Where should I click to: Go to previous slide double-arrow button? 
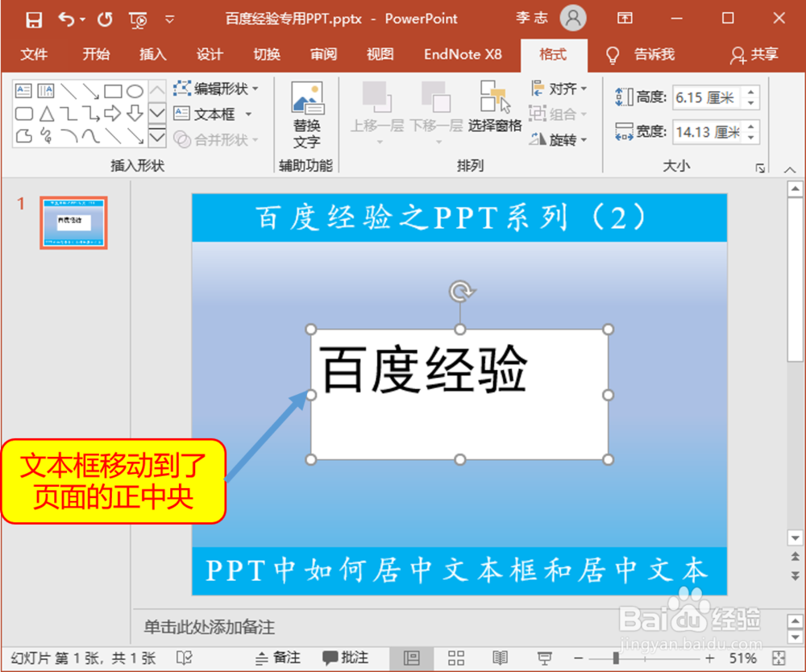(796, 557)
